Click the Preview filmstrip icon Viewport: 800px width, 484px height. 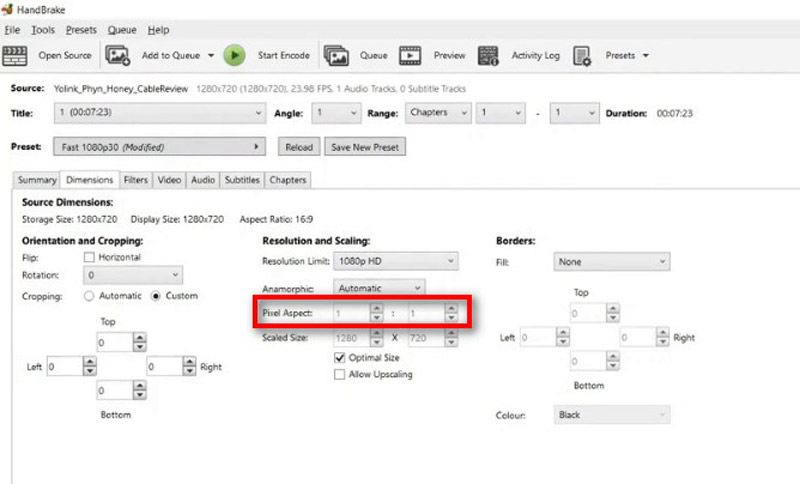click(x=410, y=56)
